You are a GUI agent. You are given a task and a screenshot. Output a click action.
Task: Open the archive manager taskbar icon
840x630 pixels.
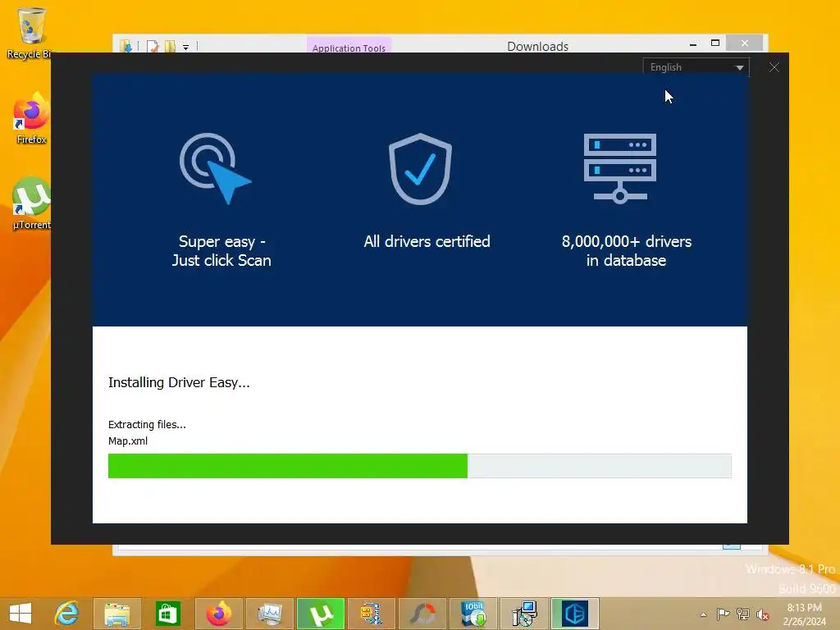click(372, 614)
